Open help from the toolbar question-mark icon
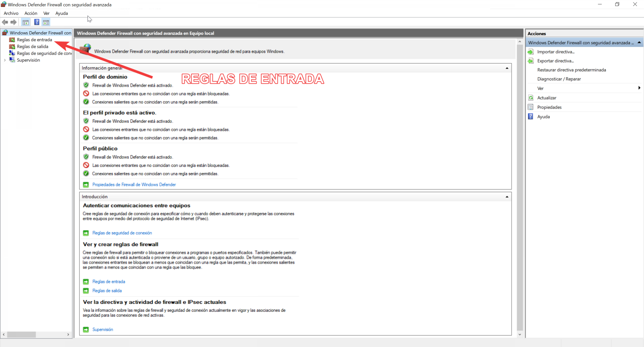 click(37, 22)
